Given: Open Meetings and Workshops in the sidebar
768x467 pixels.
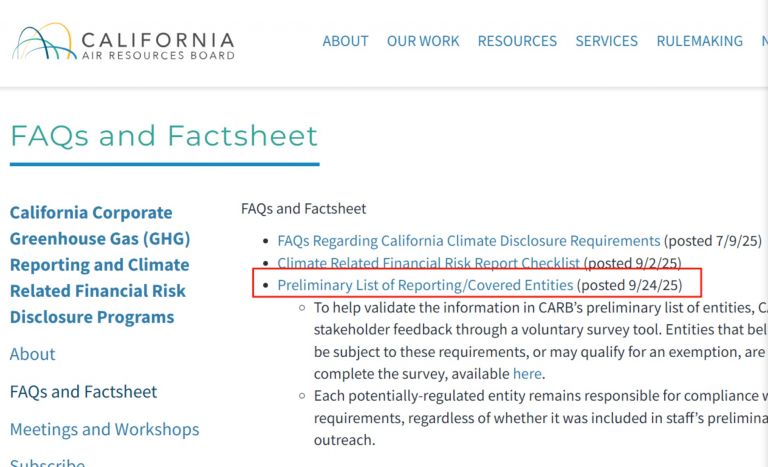Looking at the screenshot, I should pyautogui.click(x=104, y=429).
